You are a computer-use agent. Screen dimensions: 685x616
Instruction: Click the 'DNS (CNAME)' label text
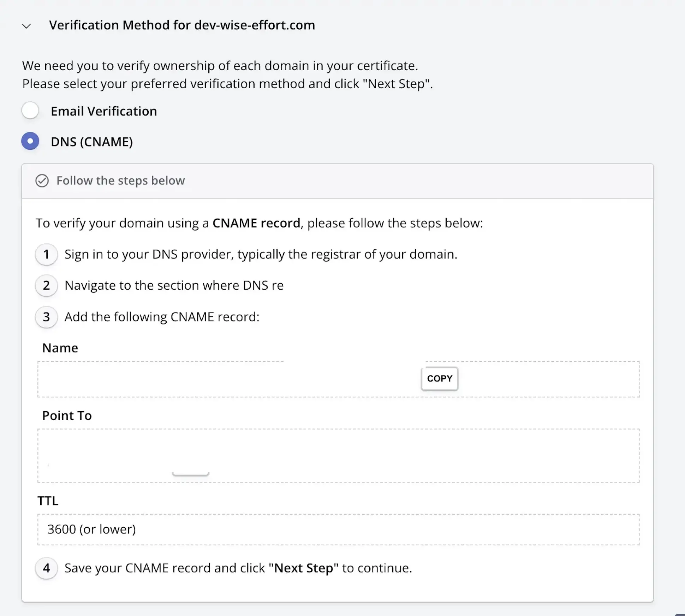coord(92,142)
